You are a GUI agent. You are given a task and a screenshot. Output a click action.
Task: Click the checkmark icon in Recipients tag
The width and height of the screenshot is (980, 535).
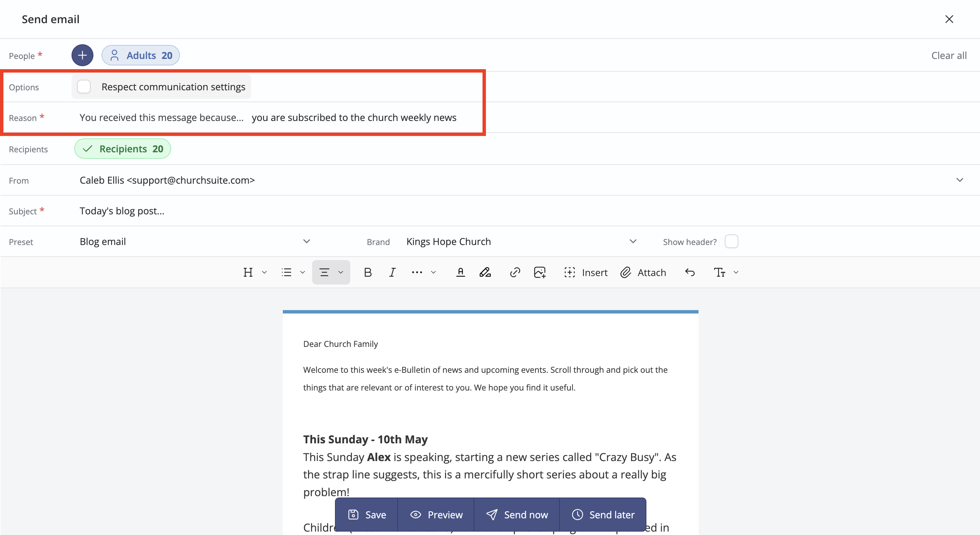tap(88, 149)
